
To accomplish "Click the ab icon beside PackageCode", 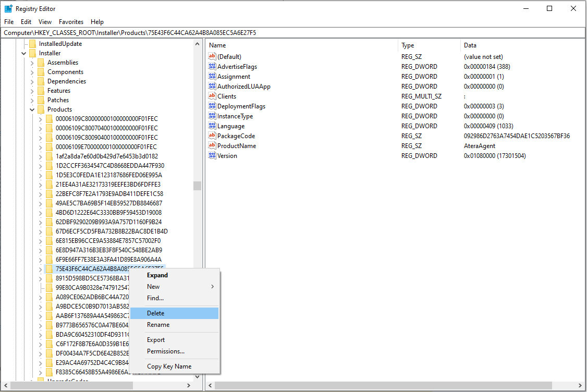I will [213, 136].
